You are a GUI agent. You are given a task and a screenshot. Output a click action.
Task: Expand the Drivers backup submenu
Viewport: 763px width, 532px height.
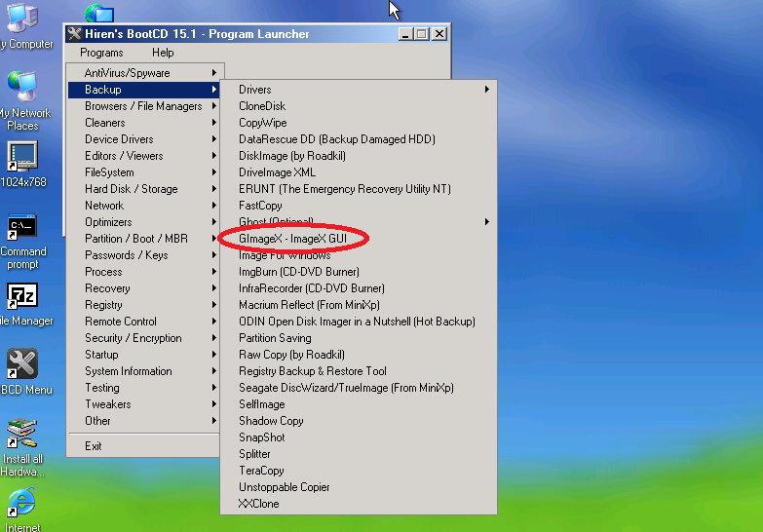[359, 90]
